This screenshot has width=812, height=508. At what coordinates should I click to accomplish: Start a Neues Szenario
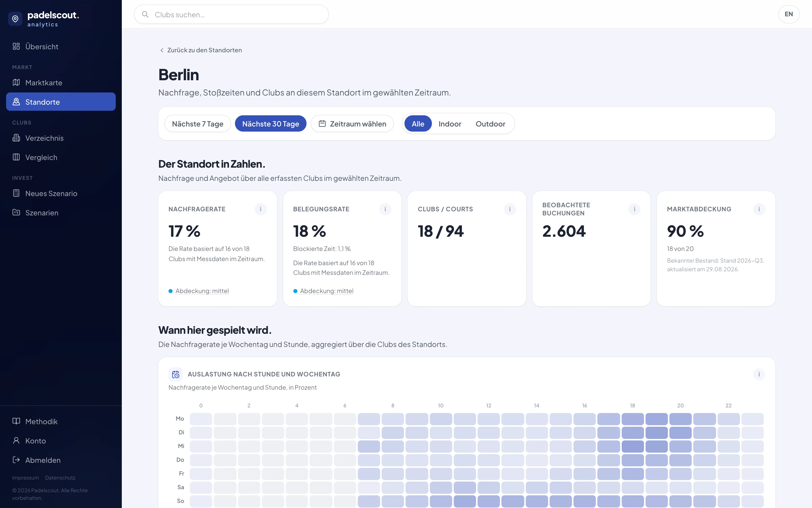(61, 193)
